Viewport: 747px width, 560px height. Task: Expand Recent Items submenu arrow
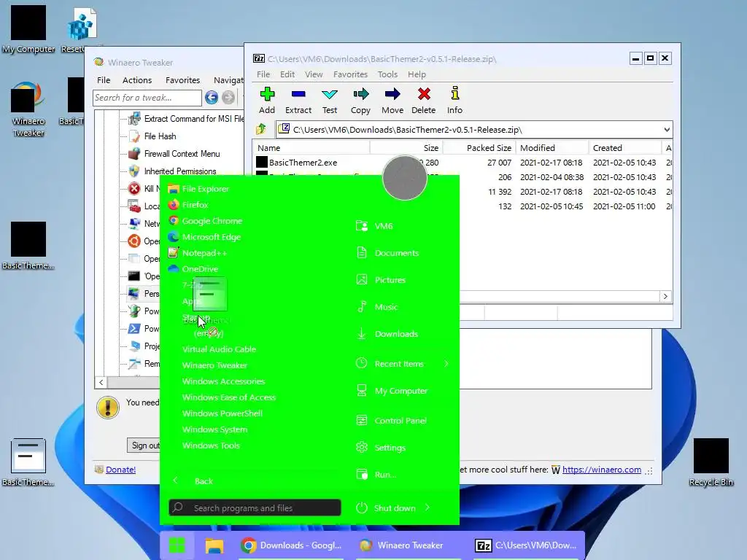(x=446, y=364)
